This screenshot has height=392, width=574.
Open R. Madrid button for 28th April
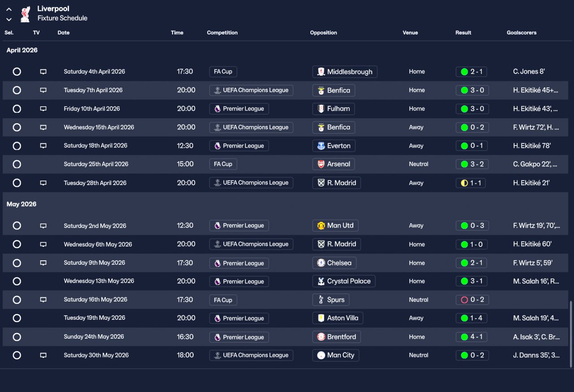tap(336, 183)
